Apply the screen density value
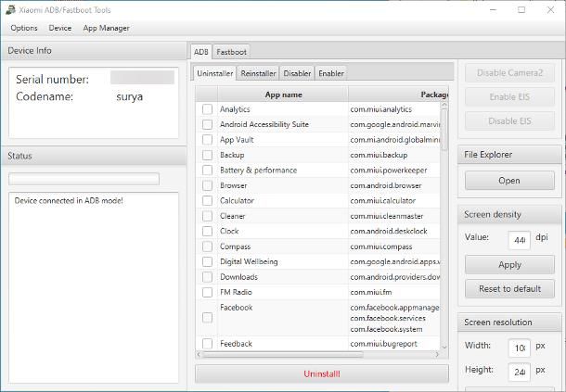 pos(509,264)
